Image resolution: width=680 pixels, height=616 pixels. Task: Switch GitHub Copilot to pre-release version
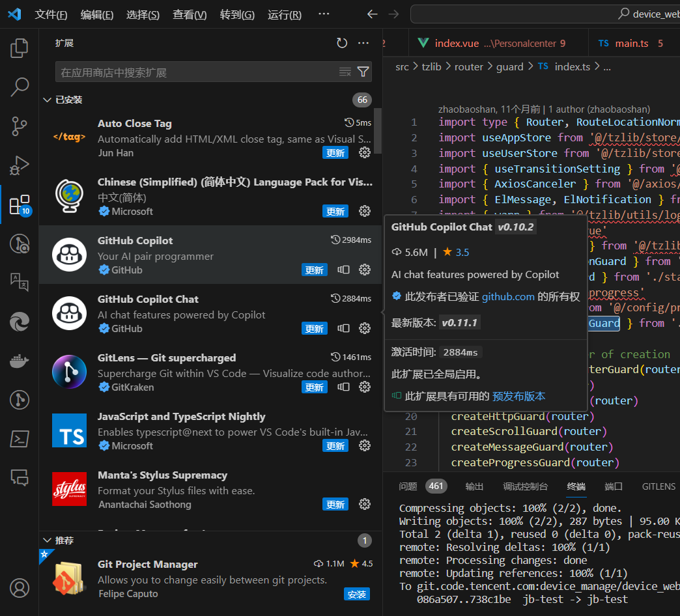343,270
